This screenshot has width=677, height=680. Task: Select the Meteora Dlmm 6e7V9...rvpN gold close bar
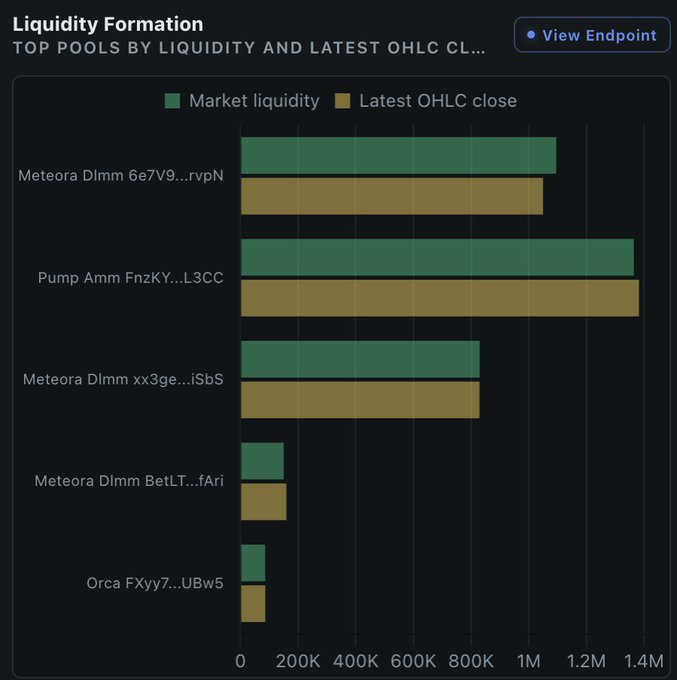pos(392,196)
